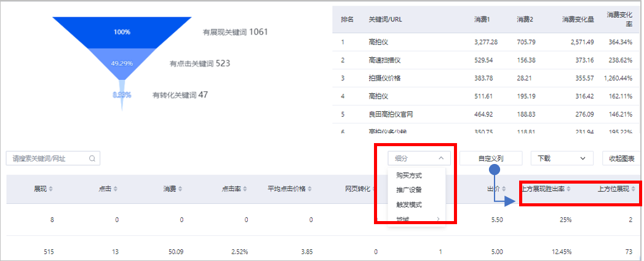This screenshot has height=261, width=644.
Task: Click keyword 高拍仪 in rank 4
Action: point(378,96)
